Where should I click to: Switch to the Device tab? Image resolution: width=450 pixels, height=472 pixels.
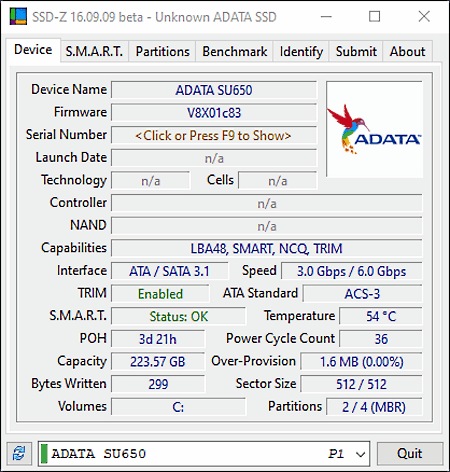click(x=33, y=50)
